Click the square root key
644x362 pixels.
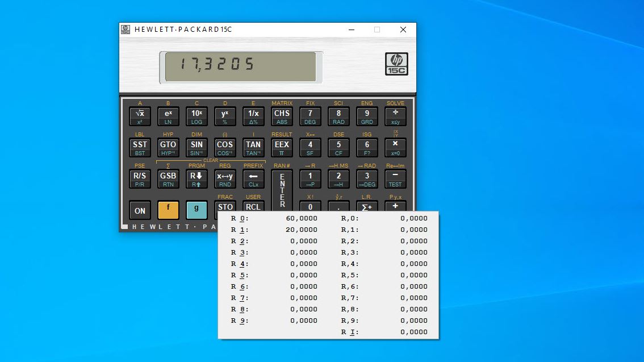click(x=140, y=116)
